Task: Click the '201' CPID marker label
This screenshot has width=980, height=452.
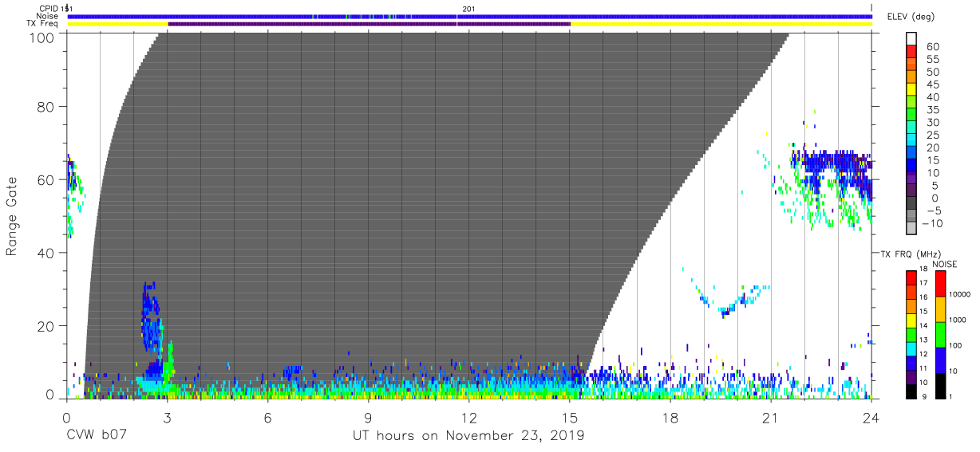Action: tap(468, 8)
